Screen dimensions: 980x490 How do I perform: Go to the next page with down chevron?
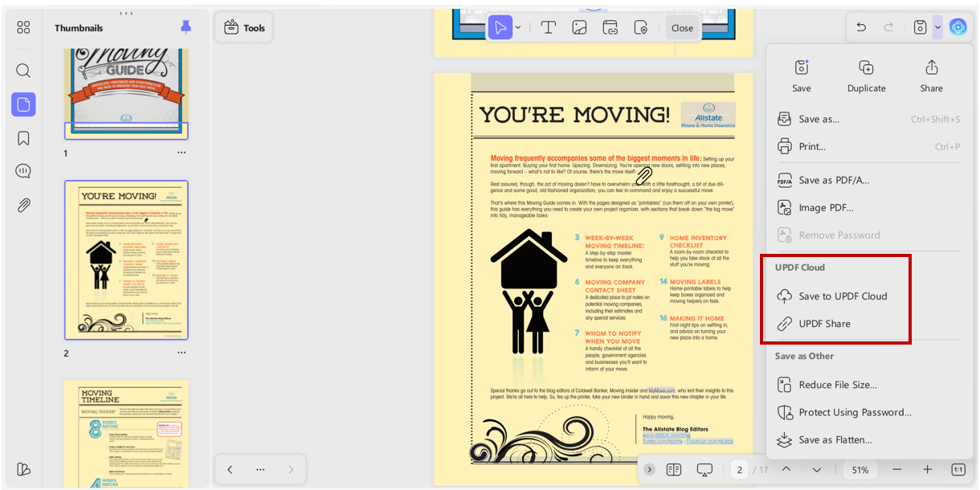817,469
